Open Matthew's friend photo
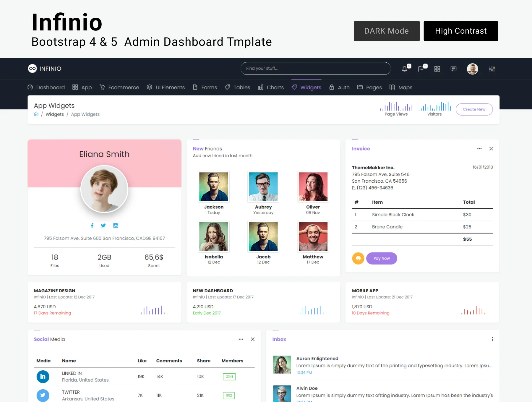The image size is (532, 402). [x=313, y=237]
